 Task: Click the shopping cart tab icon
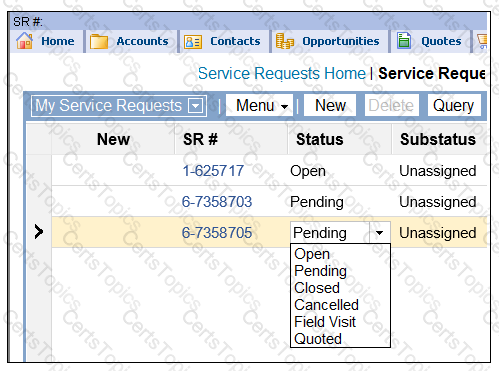(482, 41)
